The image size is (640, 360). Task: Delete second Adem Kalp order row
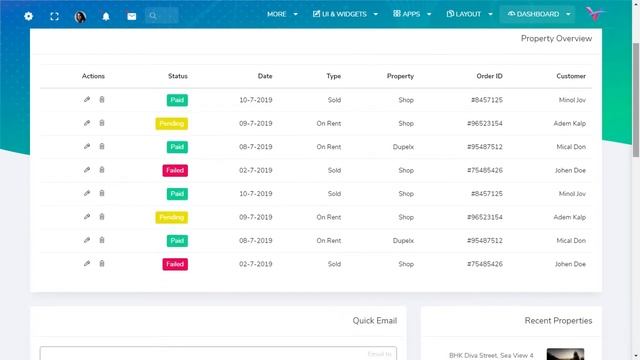pyautogui.click(x=102, y=217)
